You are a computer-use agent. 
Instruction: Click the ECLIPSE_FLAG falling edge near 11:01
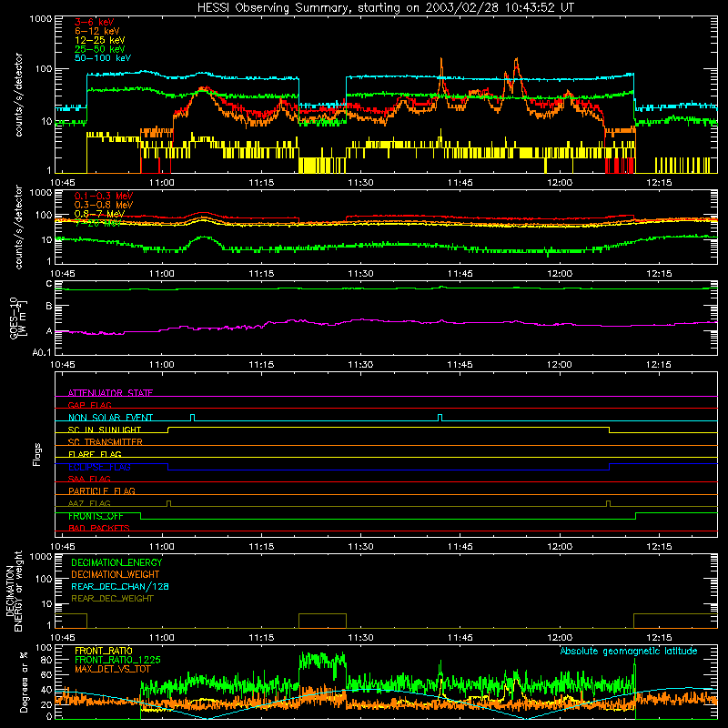coord(168,467)
